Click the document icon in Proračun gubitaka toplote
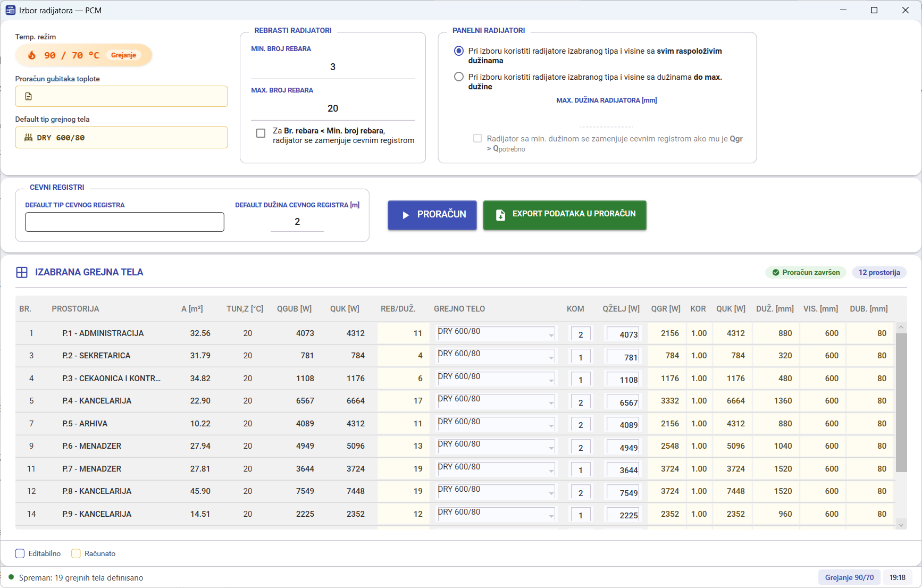This screenshot has width=922, height=588. [x=29, y=96]
